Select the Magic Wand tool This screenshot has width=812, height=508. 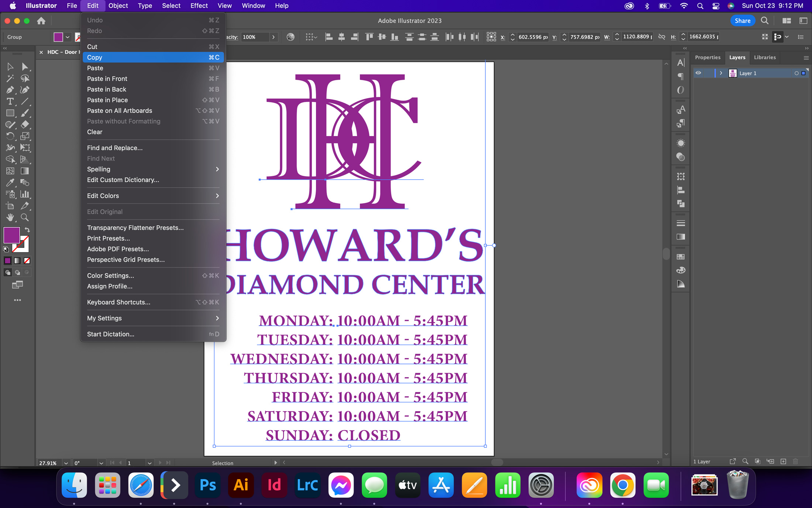(x=10, y=78)
